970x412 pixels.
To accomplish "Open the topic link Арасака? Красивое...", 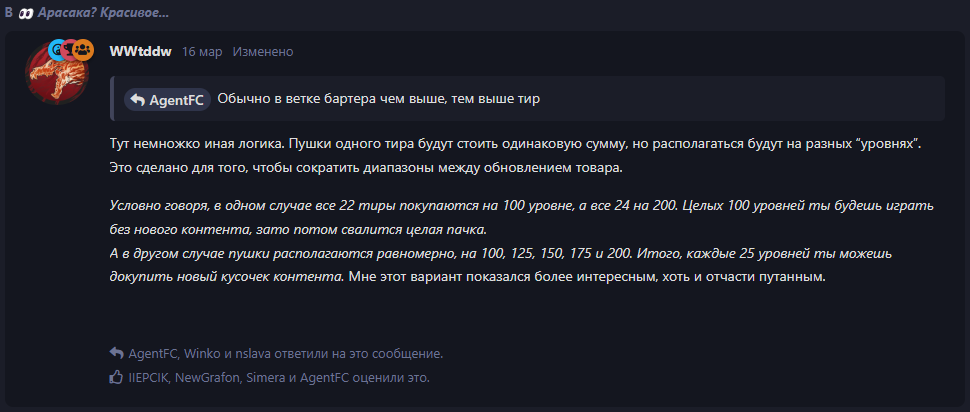I will click(103, 13).
